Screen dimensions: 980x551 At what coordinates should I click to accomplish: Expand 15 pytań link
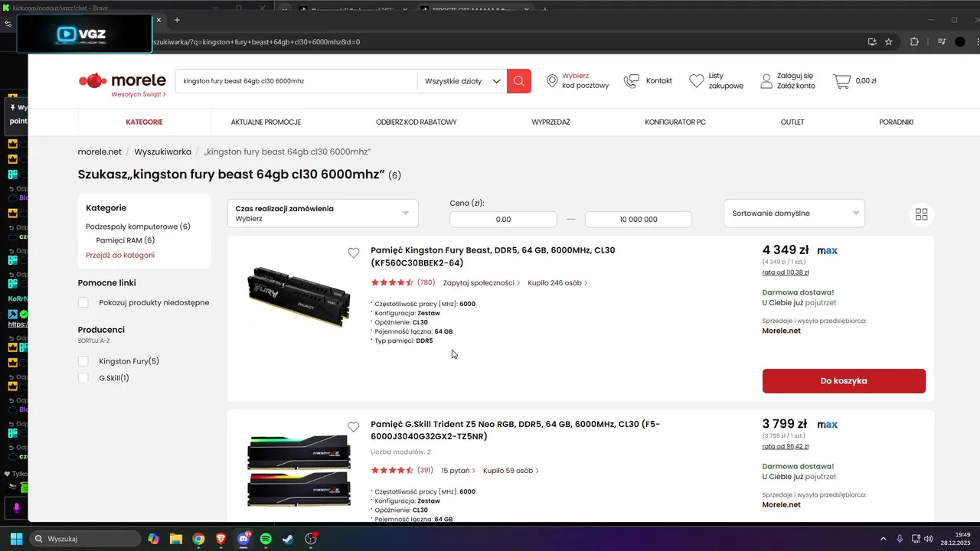click(x=459, y=471)
